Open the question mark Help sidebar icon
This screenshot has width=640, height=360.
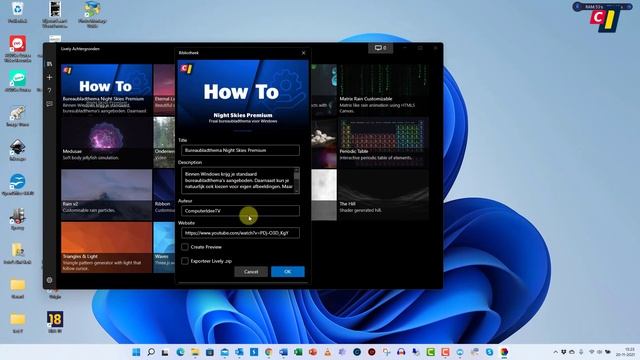[x=49, y=91]
